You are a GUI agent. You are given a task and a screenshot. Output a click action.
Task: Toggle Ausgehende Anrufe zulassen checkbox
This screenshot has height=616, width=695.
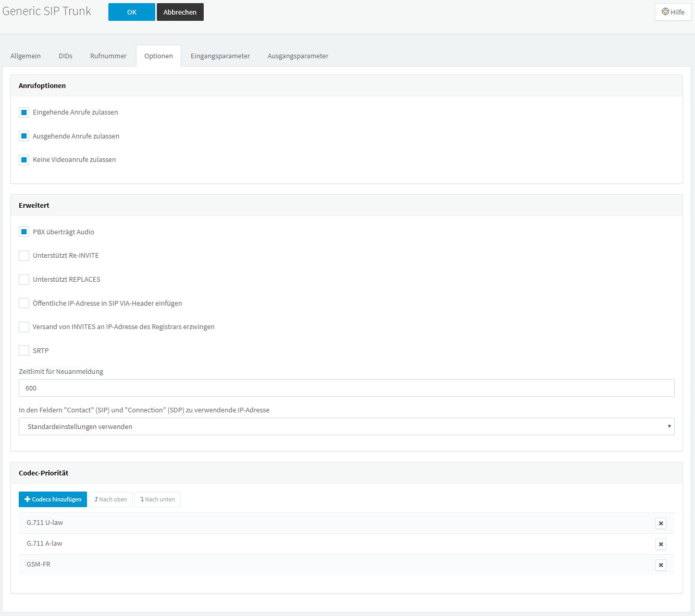[x=24, y=136]
